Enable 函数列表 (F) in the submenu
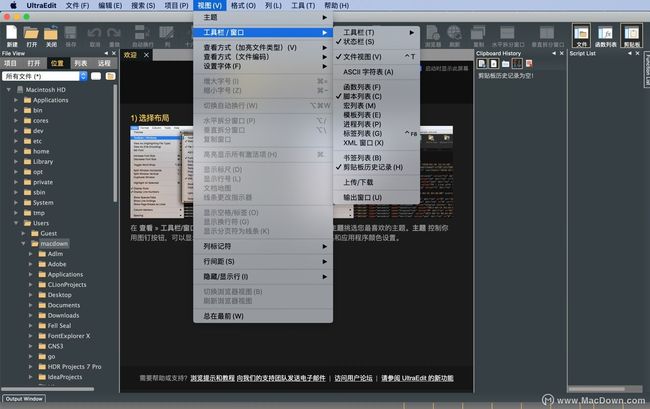 (376, 87)
